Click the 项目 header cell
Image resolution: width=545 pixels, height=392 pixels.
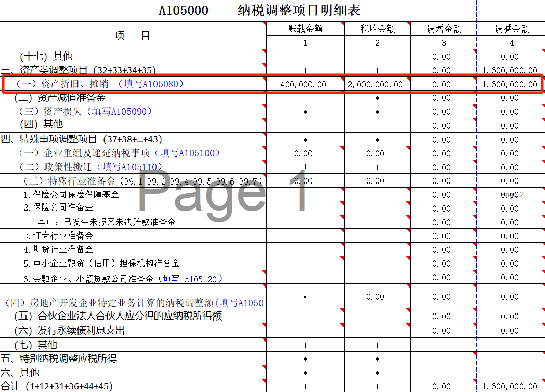[133, 36]
